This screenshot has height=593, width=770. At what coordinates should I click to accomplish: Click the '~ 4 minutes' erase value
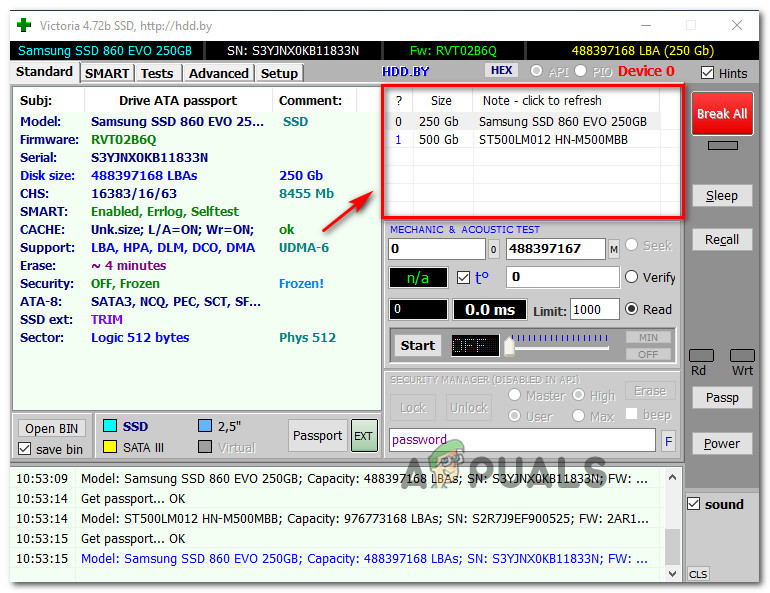(x=129, y=266)
